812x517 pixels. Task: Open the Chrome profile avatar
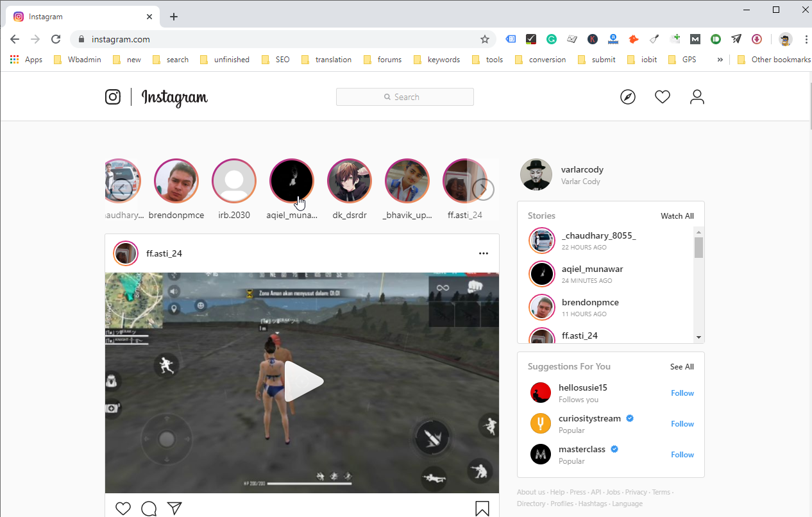tap(786, 39)
